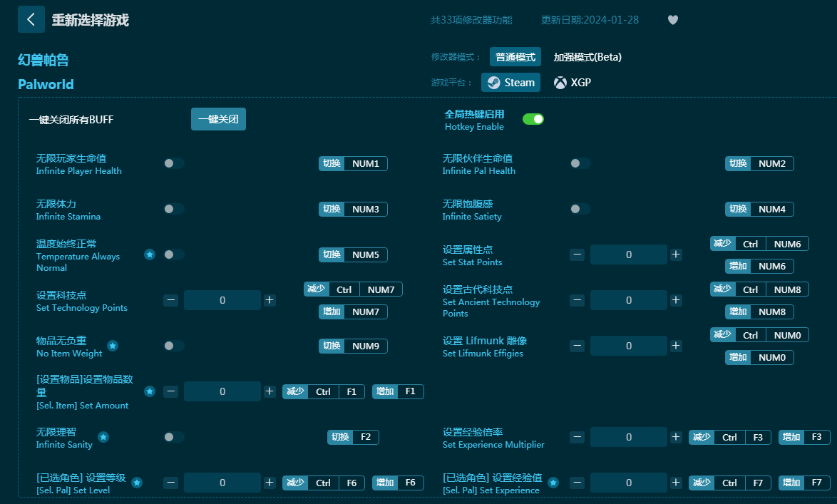The width and height of the screenshot is (837, 504).
Task: Decrease Set Technology Points with minus
Action: [x=171, y=300]
